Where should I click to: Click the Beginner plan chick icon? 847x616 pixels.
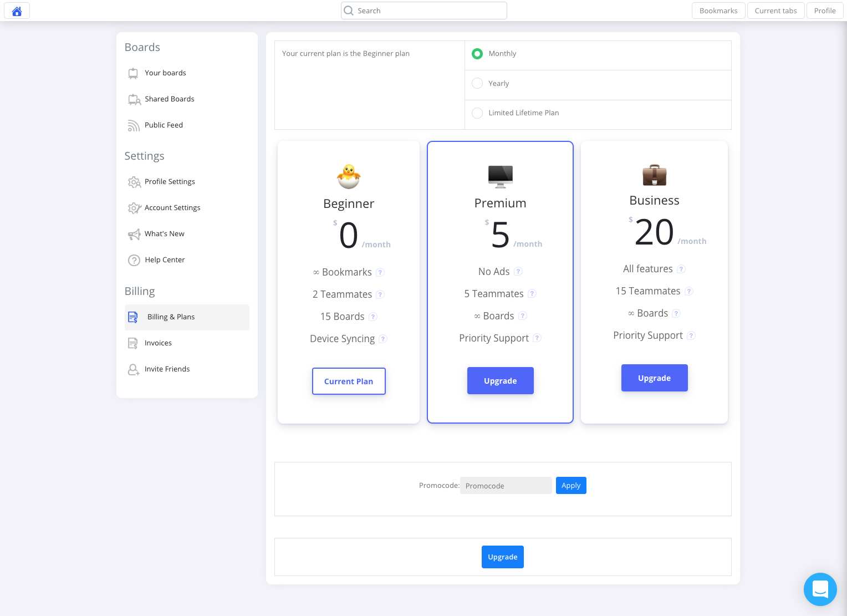[349, 176]
